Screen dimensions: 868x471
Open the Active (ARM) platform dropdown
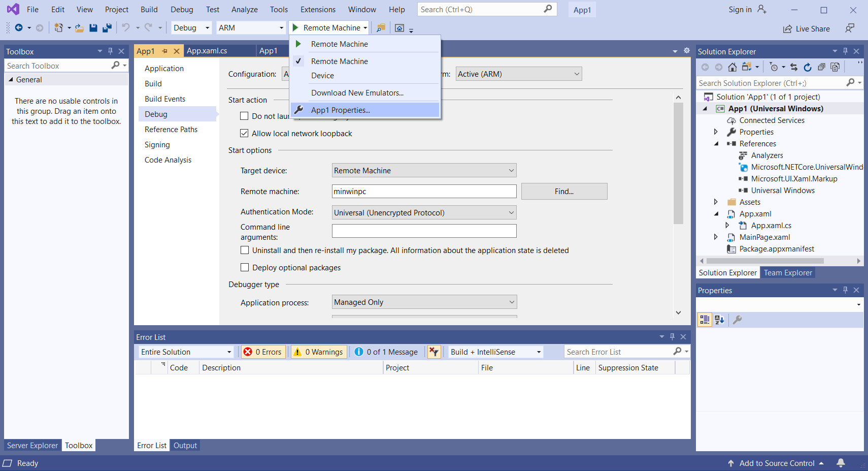[x=519, y=74]
